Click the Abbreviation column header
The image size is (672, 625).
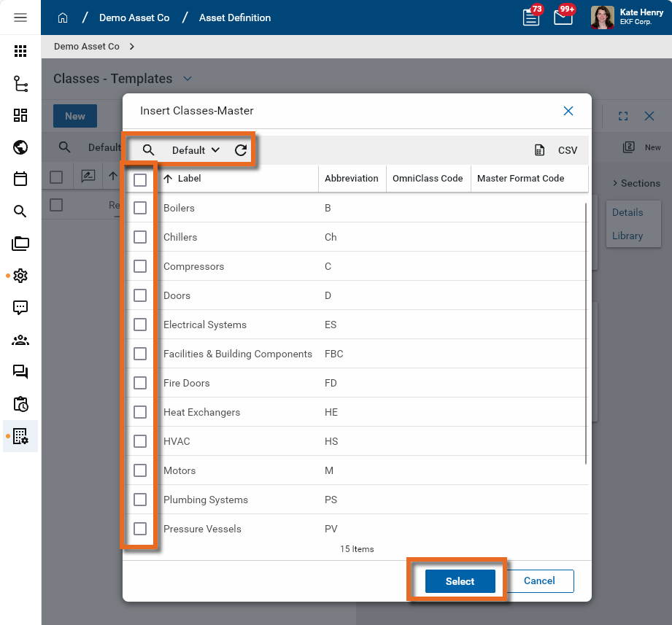click(351, 179)
